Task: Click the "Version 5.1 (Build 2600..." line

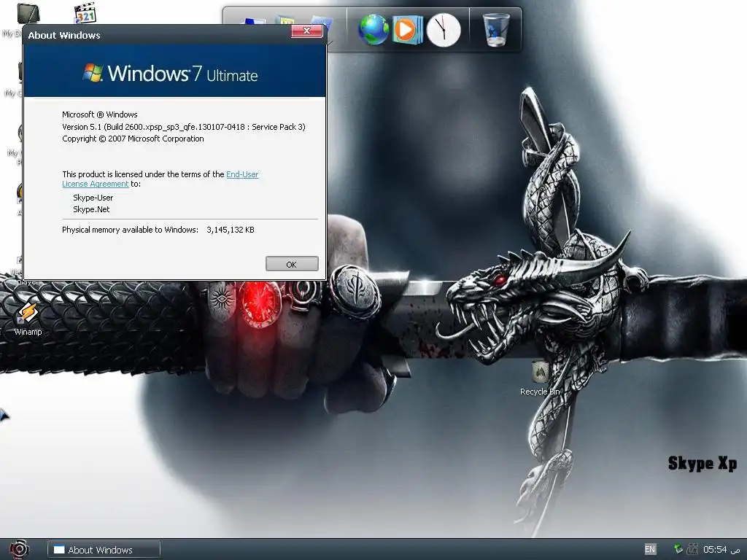Action: 183,127
